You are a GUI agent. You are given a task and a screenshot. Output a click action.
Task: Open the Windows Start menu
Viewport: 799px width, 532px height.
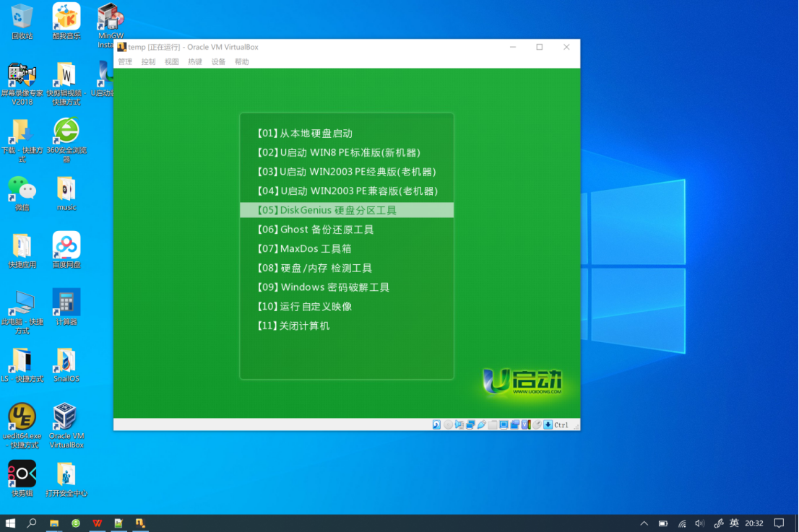[x=10, y=523]
